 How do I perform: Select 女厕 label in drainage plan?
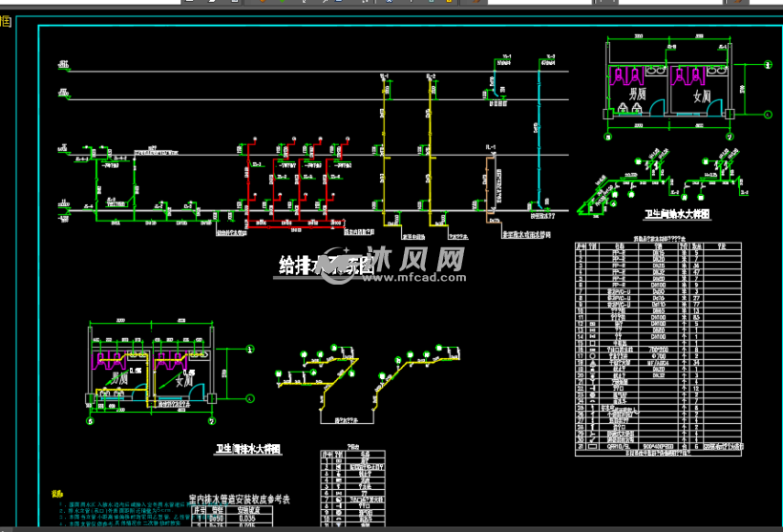pyautogui.click(x=183, y=381)
